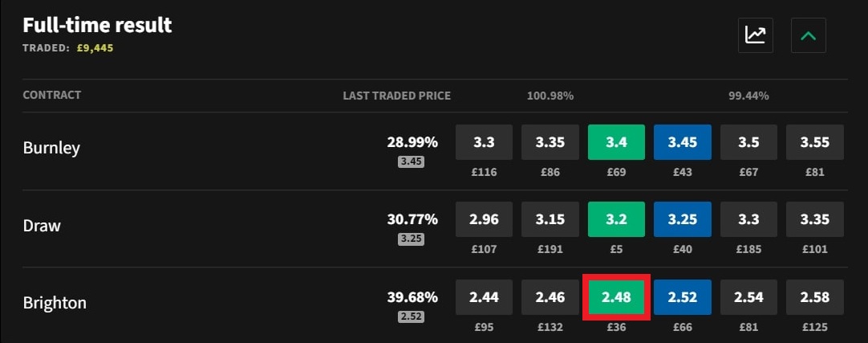Select Burnley 3.3 back price
The width and height of the screenshot is (868, 343).
[x=485, y=142]
